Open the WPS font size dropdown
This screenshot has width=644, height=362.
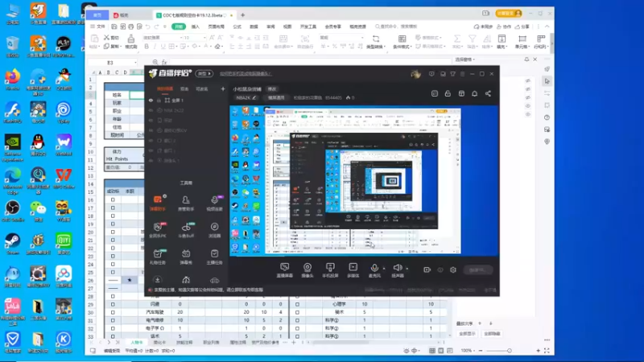click(204, 38)
